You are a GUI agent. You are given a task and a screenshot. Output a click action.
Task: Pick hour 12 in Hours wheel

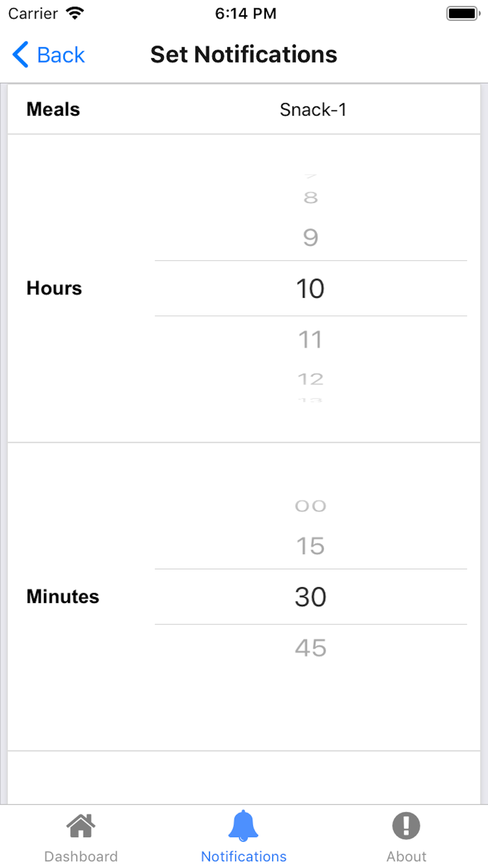coord(310,379)
